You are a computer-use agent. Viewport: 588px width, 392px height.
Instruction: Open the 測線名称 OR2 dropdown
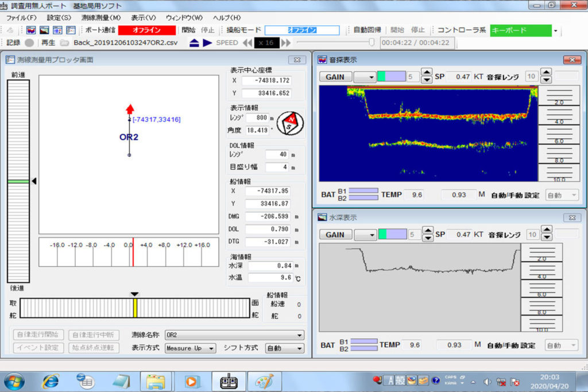tap(299, 335)
